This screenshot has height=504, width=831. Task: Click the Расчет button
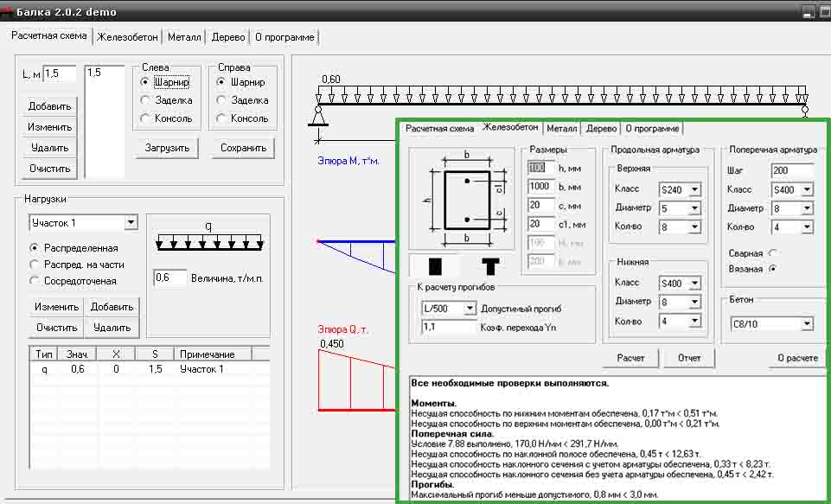(630, 358)
